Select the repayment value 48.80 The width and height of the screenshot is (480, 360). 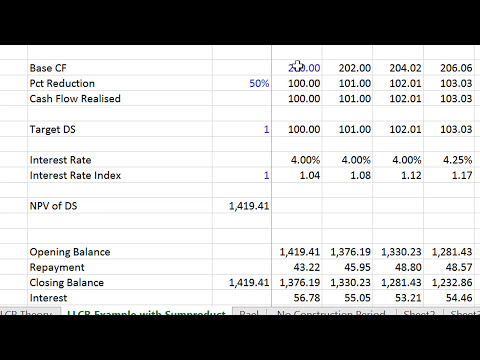pos(398,267)
